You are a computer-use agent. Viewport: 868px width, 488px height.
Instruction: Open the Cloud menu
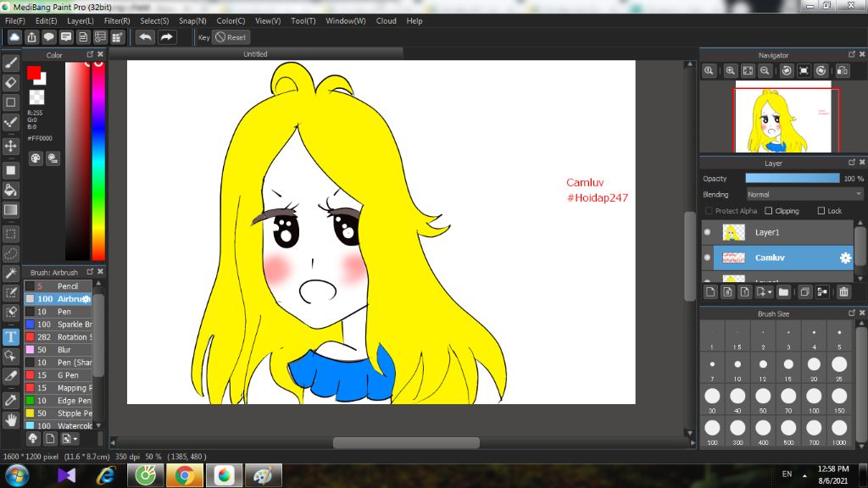point(386,21)
